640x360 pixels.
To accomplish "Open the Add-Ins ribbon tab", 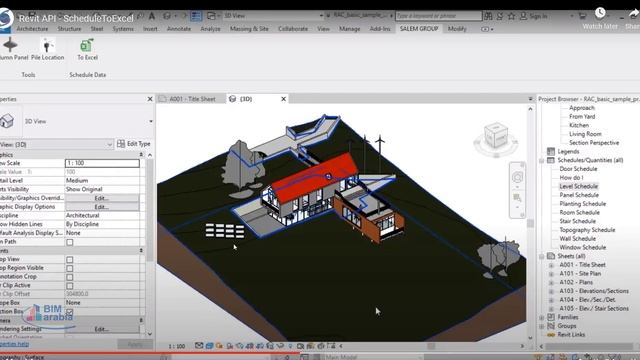I will 380,29.
